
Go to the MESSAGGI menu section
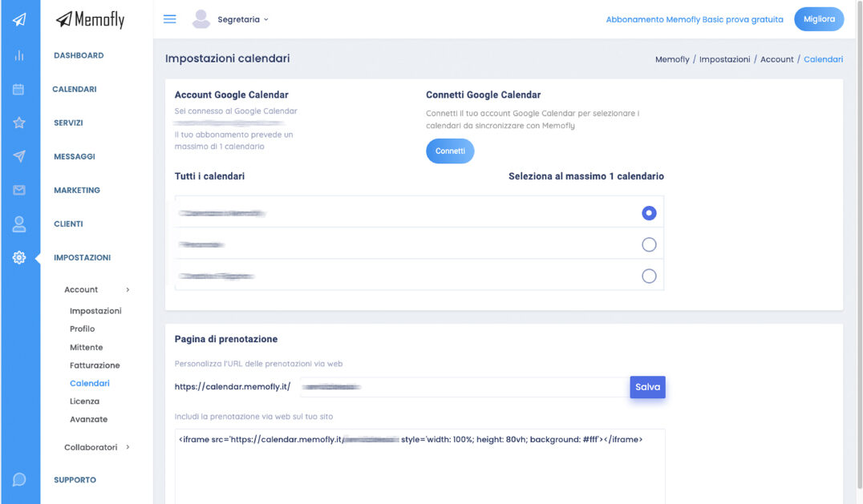(x=75, y=156)
